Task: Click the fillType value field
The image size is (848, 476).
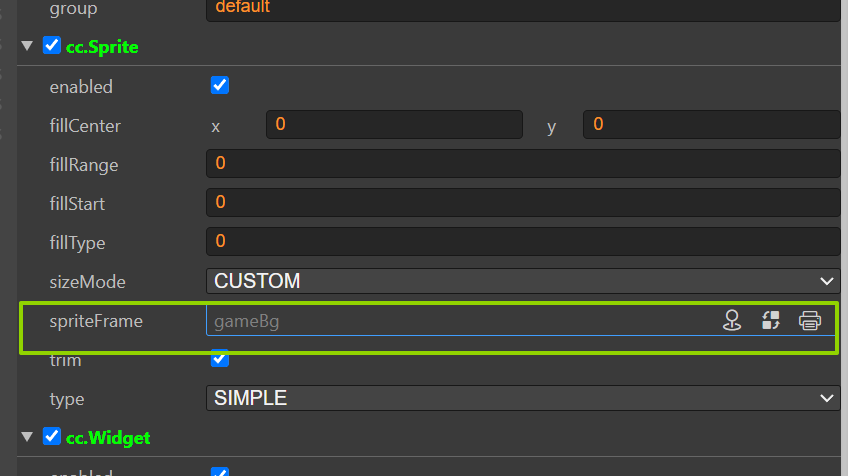Action: (x=523, y=241)
